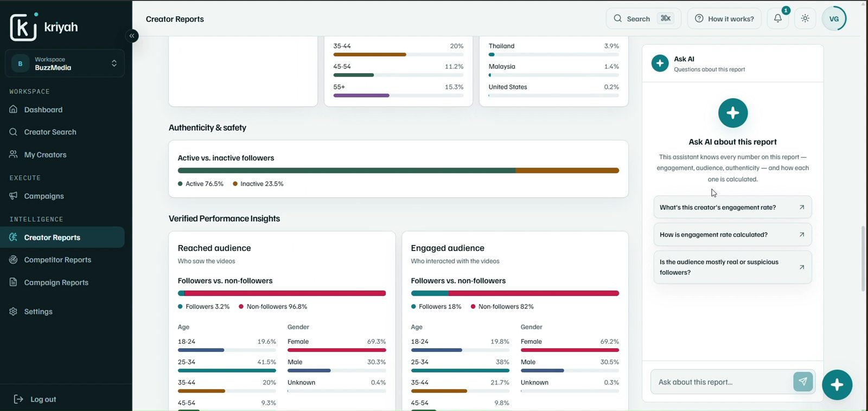This screenshot has width=868, height=411.
Task: Click the Creator Reports page title
Action: coord(175,19)
